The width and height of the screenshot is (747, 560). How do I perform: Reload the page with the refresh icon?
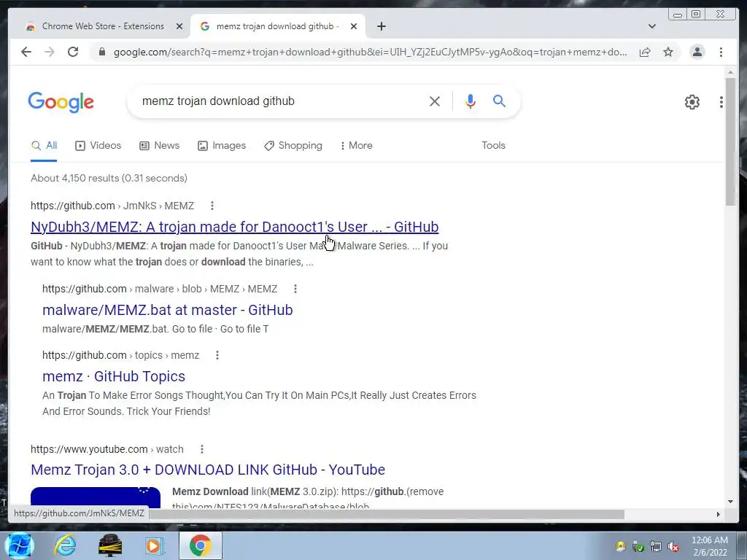pyautogui.click(x=73, y=52)
